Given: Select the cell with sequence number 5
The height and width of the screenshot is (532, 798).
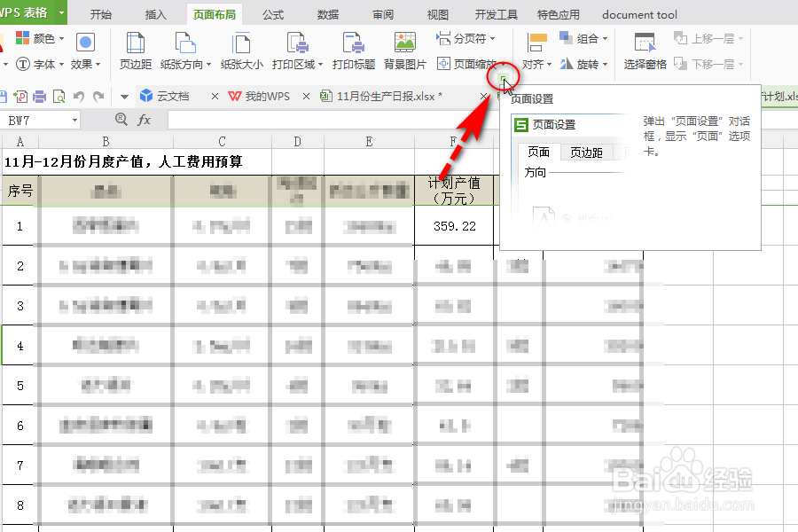Looking at the screenshot, I should 20,386.
